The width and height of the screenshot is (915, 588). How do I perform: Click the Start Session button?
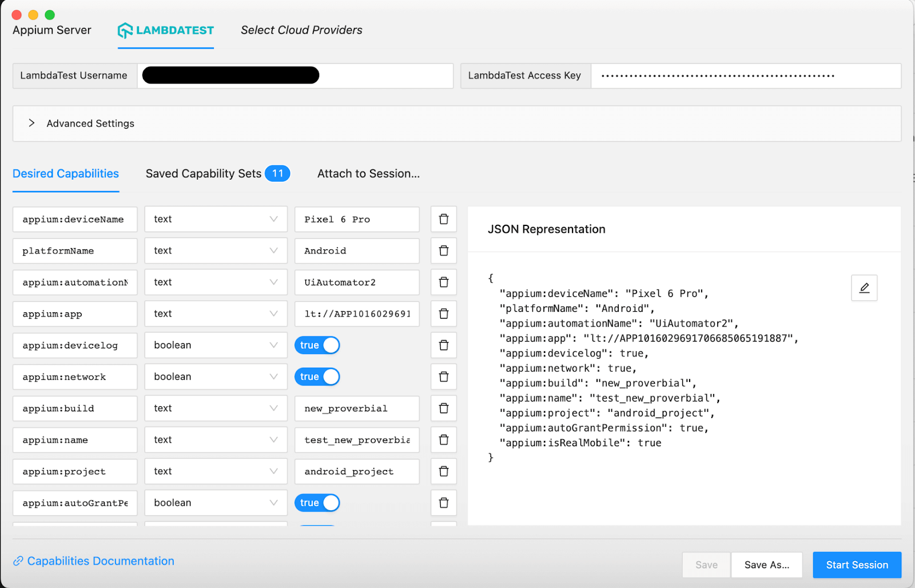(x=857, y=565)
